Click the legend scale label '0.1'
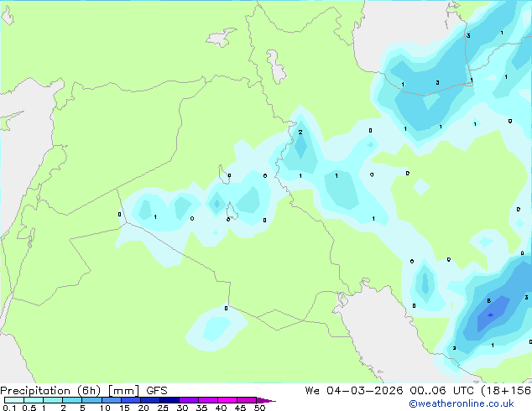The height and width of the screenshot is (411, 532). pyautogui.click(x=9, y=408)
